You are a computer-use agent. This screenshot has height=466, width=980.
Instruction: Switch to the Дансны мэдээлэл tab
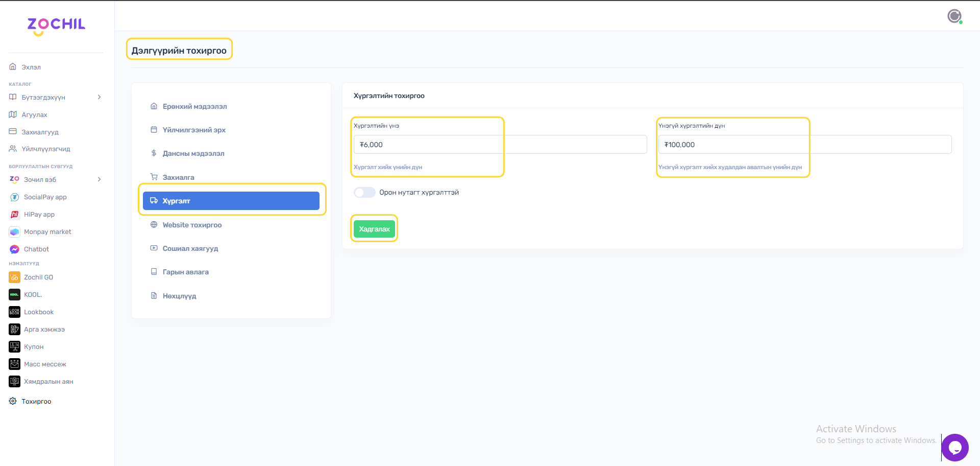click(193, 153)
